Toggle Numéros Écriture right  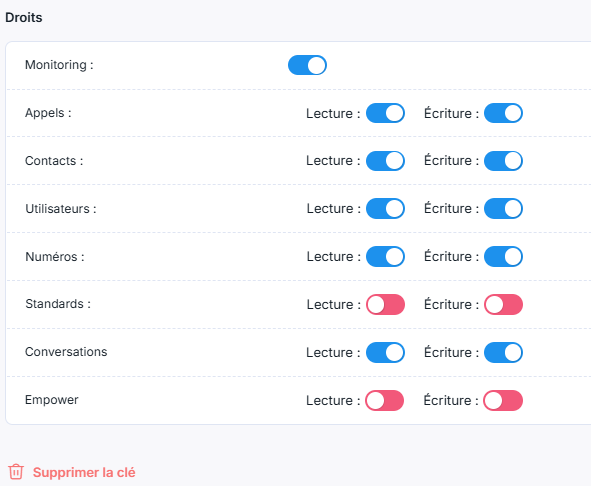point(503,256)
